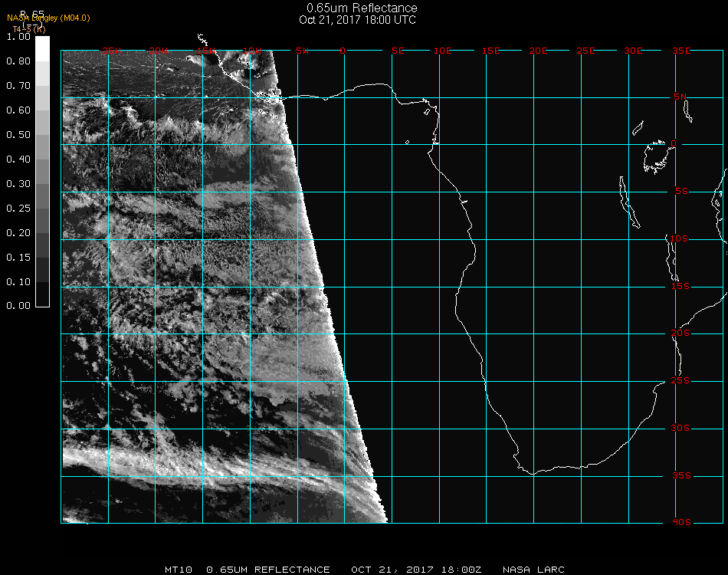Click the 25S latitude label
This screenshot has height=575, width=728.
[x=680, y=380]
